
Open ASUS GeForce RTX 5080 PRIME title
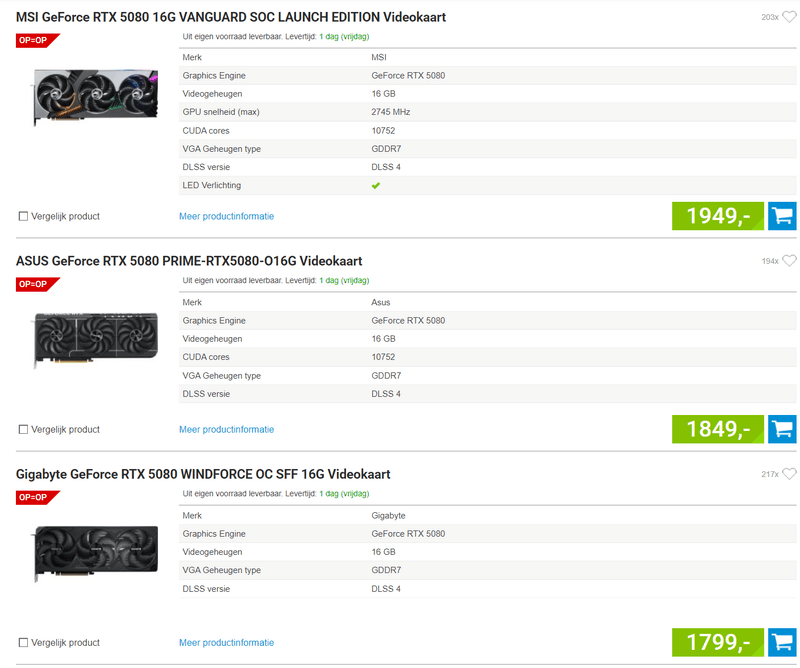pyautogui.click(x=189, y=261)
